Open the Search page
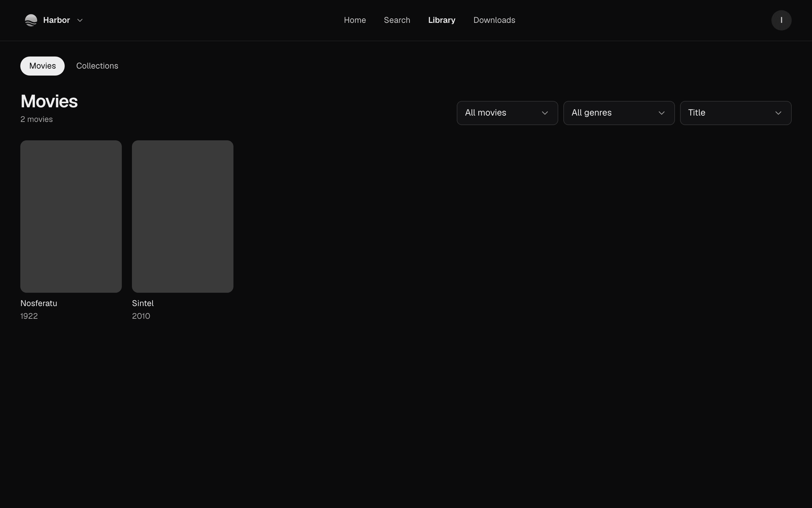Screen dimensions: 812x508 (397, 20)
